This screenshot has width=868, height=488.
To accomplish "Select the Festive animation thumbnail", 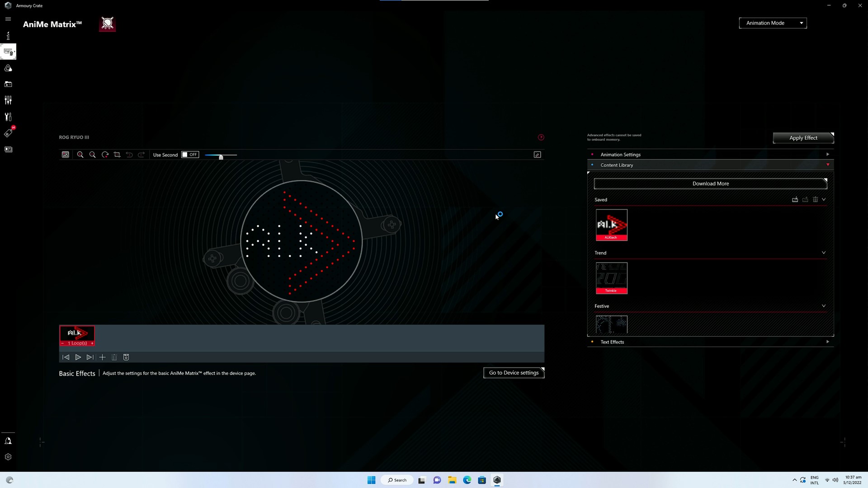I will (x=611, y=324).
